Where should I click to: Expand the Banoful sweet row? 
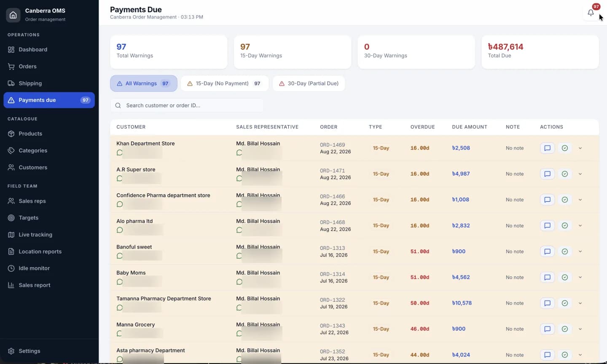click(x=580, y=252)
